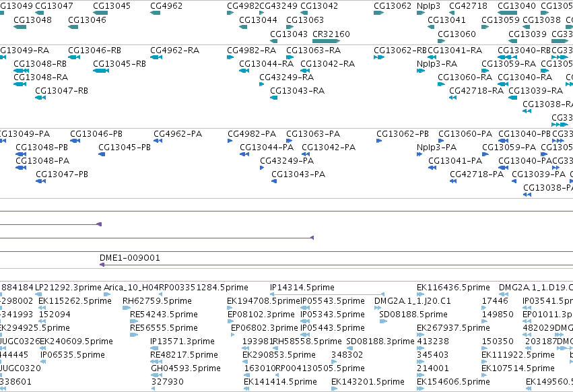Select the CG13045 gene arrow
This screenshot has width=573, height=392.
pos(100,13)
